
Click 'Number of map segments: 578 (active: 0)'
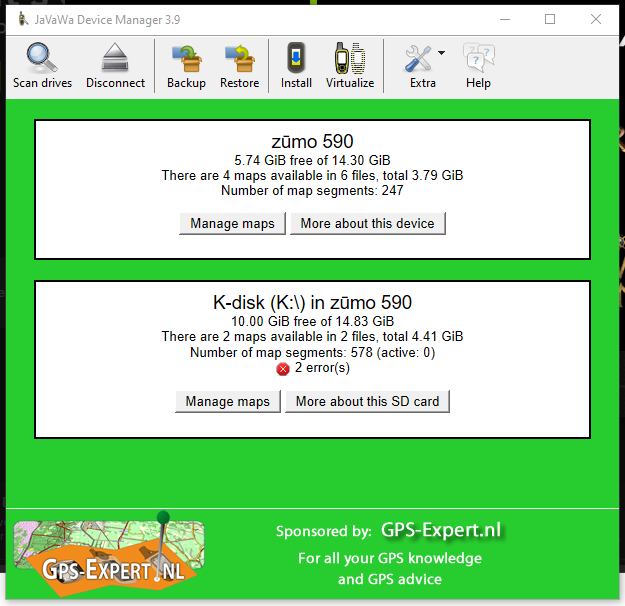coord(312,352)
